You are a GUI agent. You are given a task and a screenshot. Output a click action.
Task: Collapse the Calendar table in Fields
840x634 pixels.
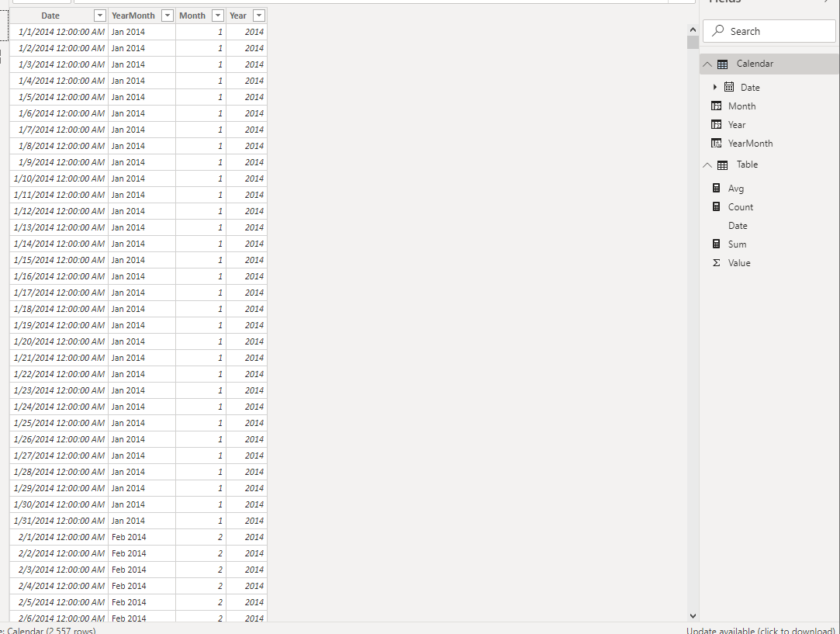(x=707, y=64)
